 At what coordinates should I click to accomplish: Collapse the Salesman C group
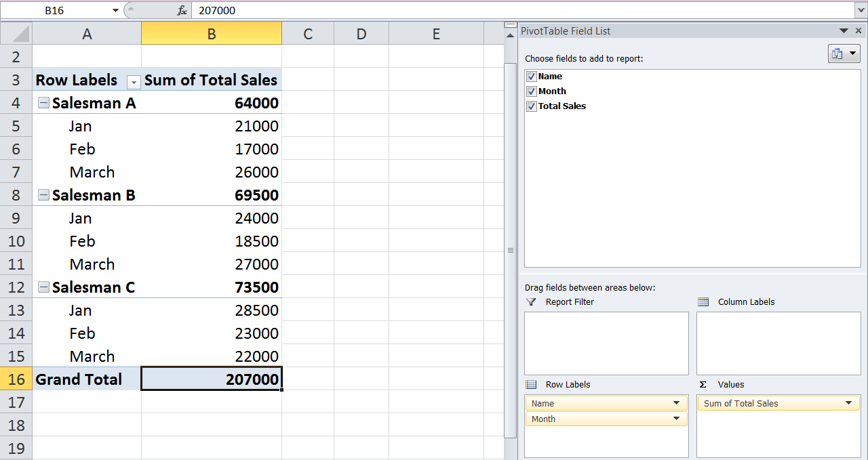(x=43, y=287)
